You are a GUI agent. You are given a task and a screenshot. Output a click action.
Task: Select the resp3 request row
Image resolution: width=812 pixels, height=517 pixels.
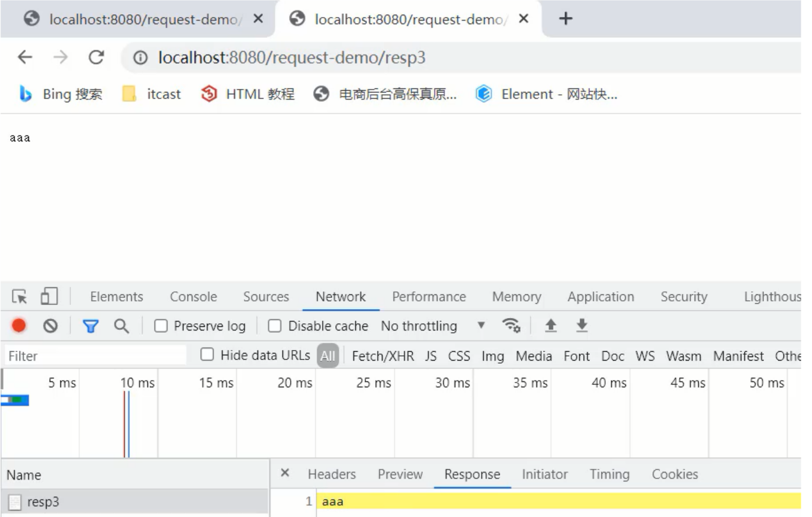(44, 502)
